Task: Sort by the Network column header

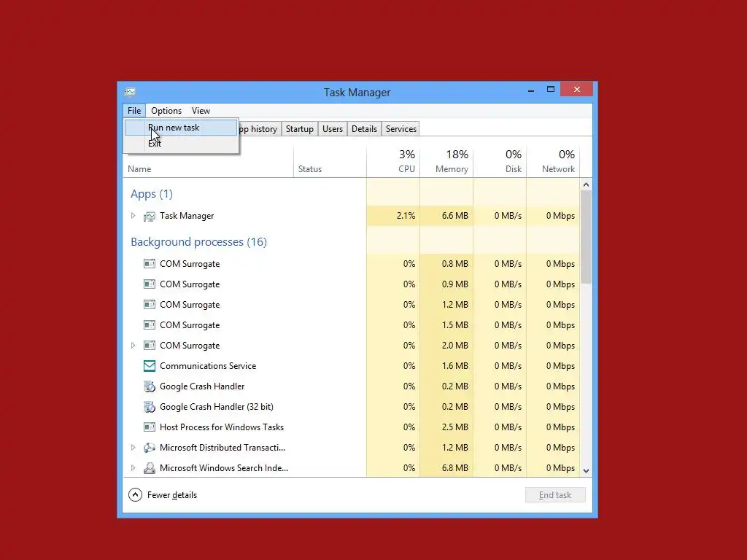Action: (x=553, y=162)
